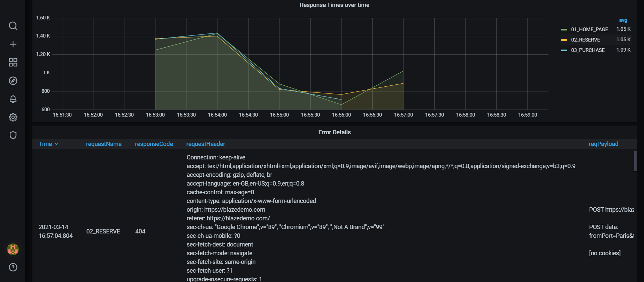Open the Dashboards grid icon
This screenshot has width=644, height=282.
[13, 62]
